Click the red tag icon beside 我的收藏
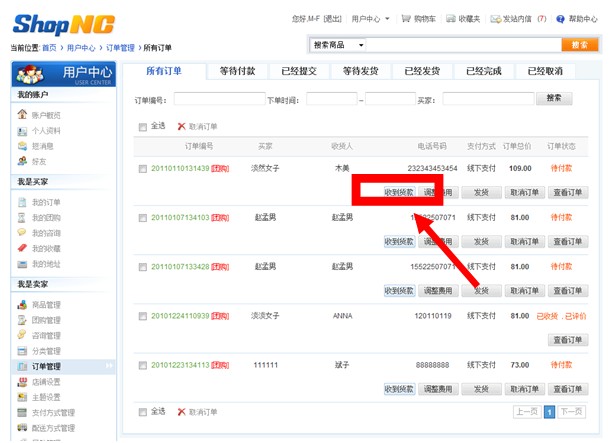This screenshot has width=609, height=443. pos(22,248)
